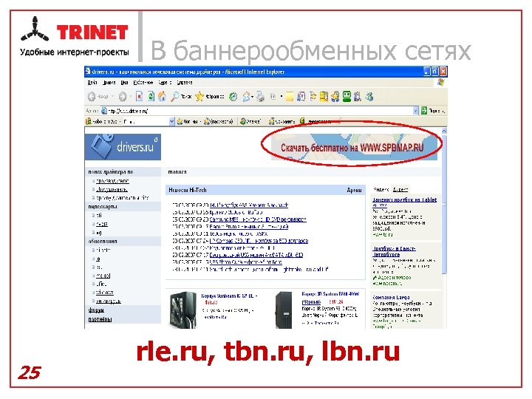Click the browser Back arrow button
The width and height of the screenshot is (532, 399).
[92, 97]
